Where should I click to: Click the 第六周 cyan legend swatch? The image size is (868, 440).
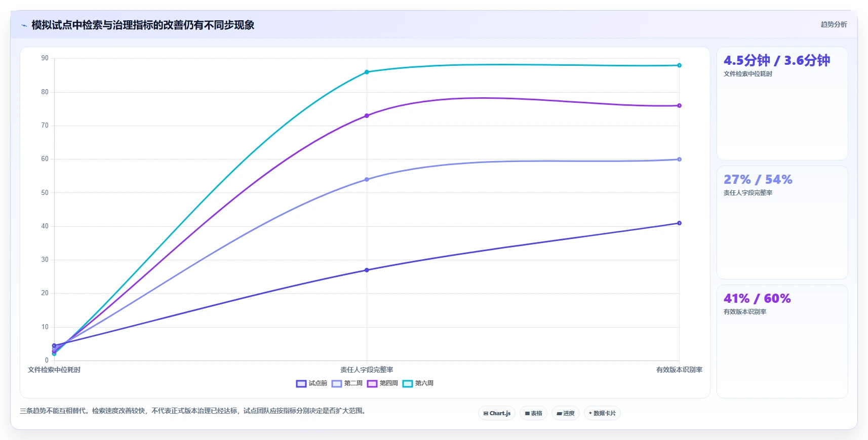[408, 383]
